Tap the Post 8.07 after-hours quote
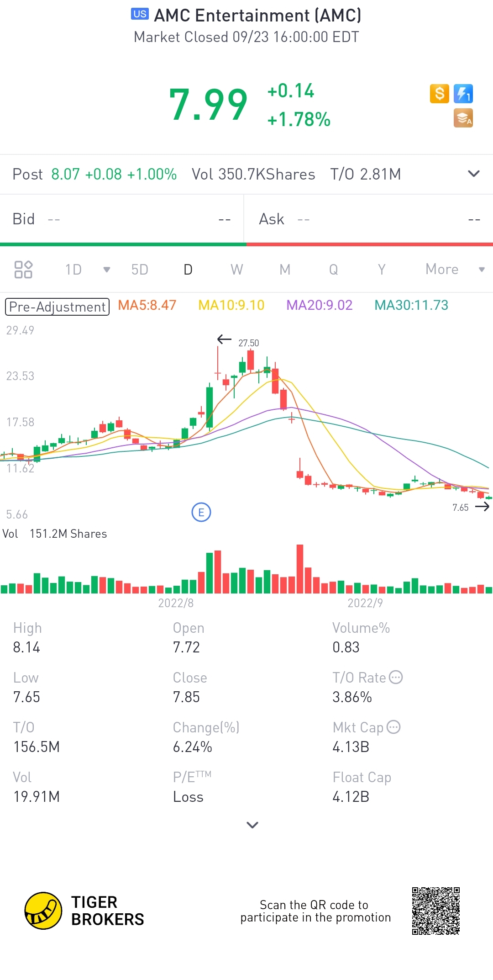Viewport: 493px width, 980px height. [x=94, y=174]
